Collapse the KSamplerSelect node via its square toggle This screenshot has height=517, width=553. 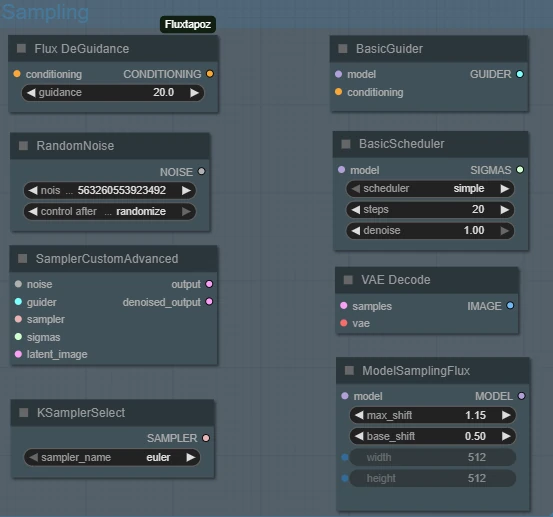tap(24, 413)
